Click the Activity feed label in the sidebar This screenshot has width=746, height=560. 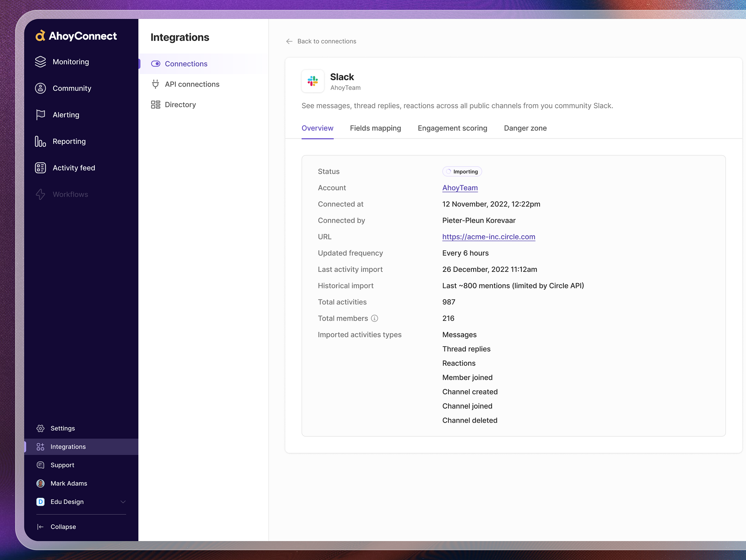(74, 168)
